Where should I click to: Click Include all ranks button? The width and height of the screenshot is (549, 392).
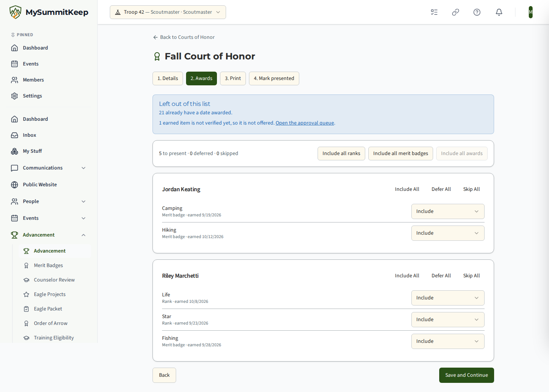341,154
